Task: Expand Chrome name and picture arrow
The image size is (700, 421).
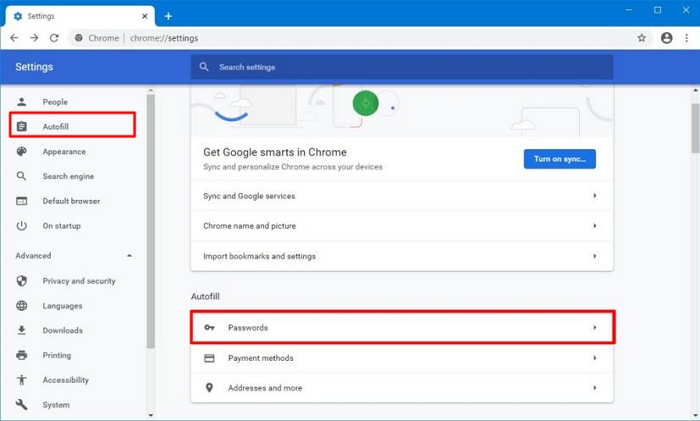Action: pos(595,225)
